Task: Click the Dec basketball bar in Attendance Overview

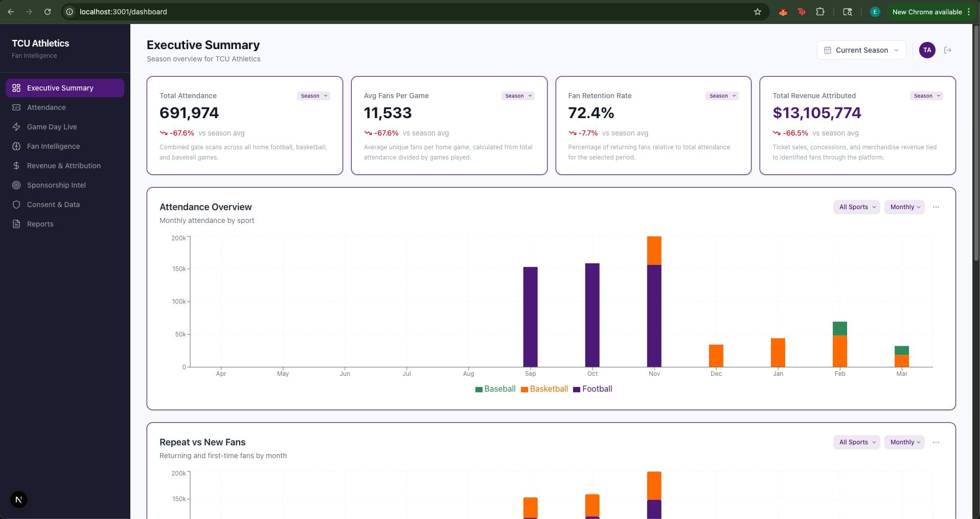Action: coord(716,356)
